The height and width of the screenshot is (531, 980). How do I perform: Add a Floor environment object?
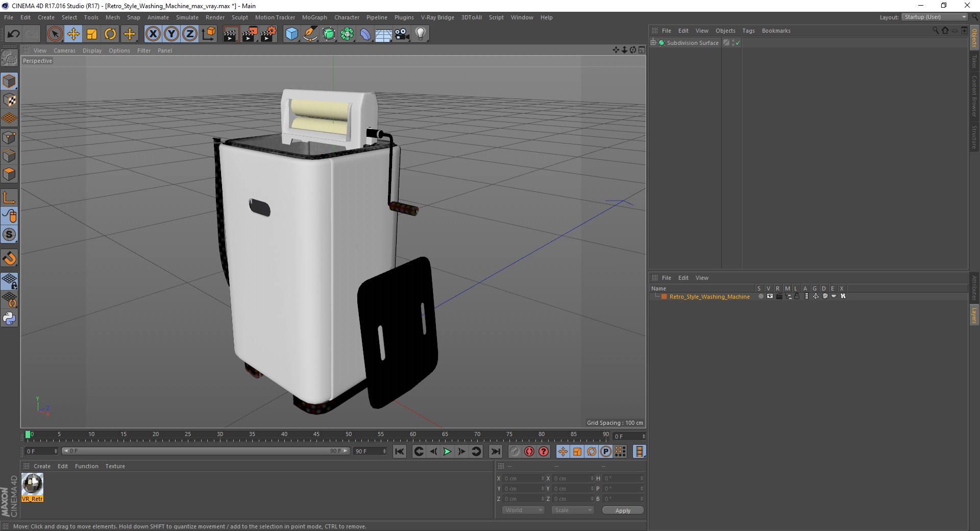pos(384,34)
